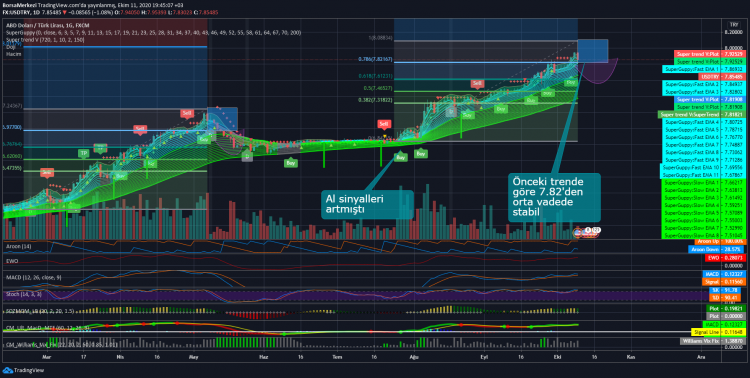Open the TRY currency selector
The width and height of the screenshot is (750, 378).
733,24
